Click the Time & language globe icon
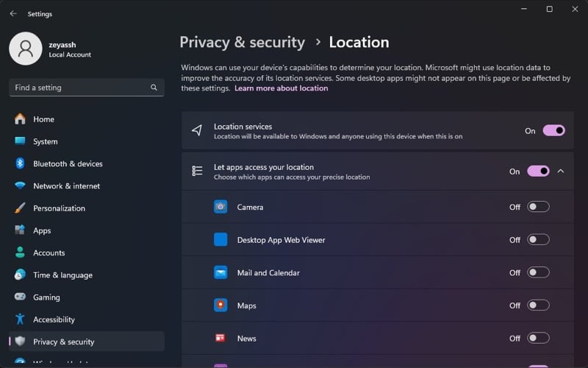This screenshot has width=588, height=368. [x=20, y=275]
